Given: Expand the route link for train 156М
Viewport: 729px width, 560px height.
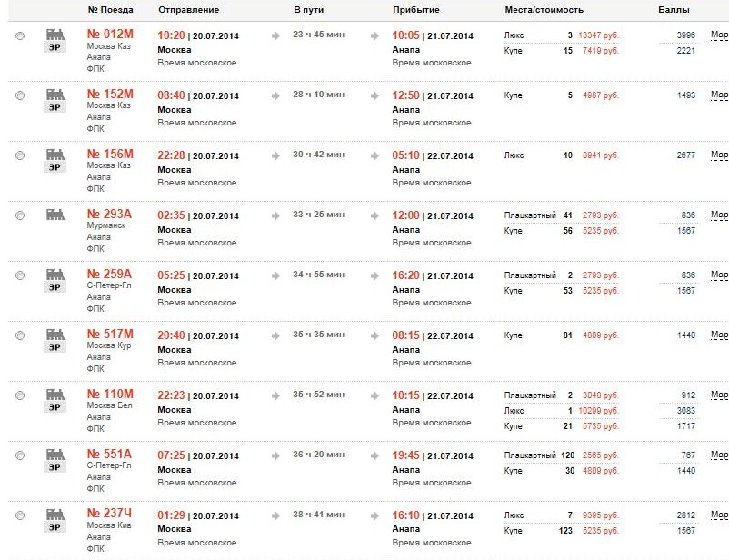Looking at the screenshot, I should point(719,155).
